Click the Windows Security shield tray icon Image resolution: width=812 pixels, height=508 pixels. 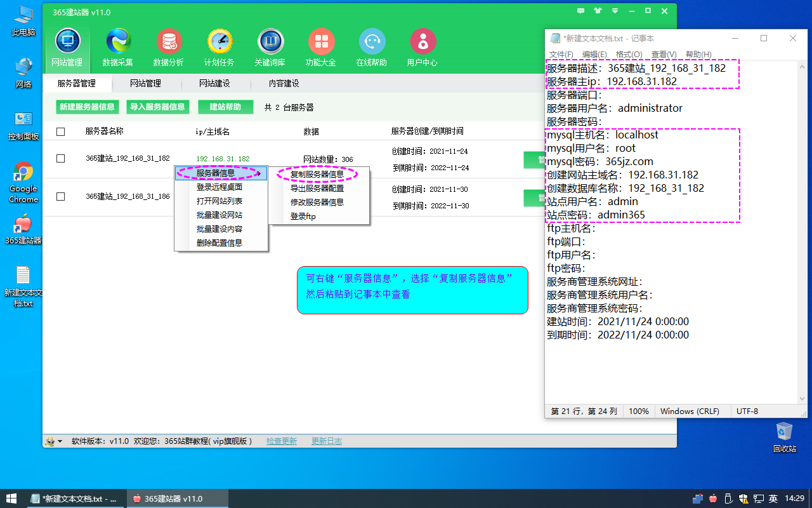pyautogui.click(x=743, y=498)
